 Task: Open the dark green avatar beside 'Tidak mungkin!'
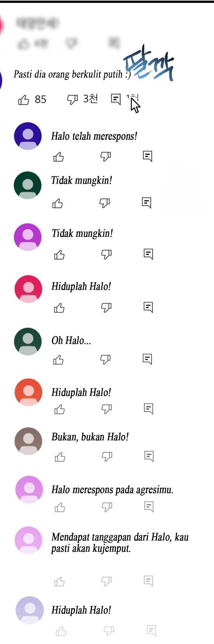[28, 185]
